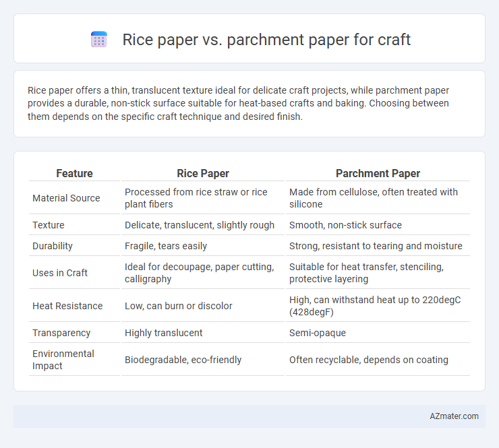Click 'Ideal for decoupage, paper cutting, calligraphy'

[x=199, y=273]
